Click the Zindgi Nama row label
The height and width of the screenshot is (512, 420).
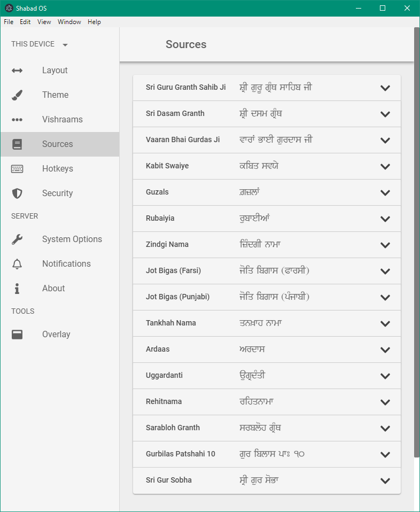pyautogui.click(x=167, y=245)
